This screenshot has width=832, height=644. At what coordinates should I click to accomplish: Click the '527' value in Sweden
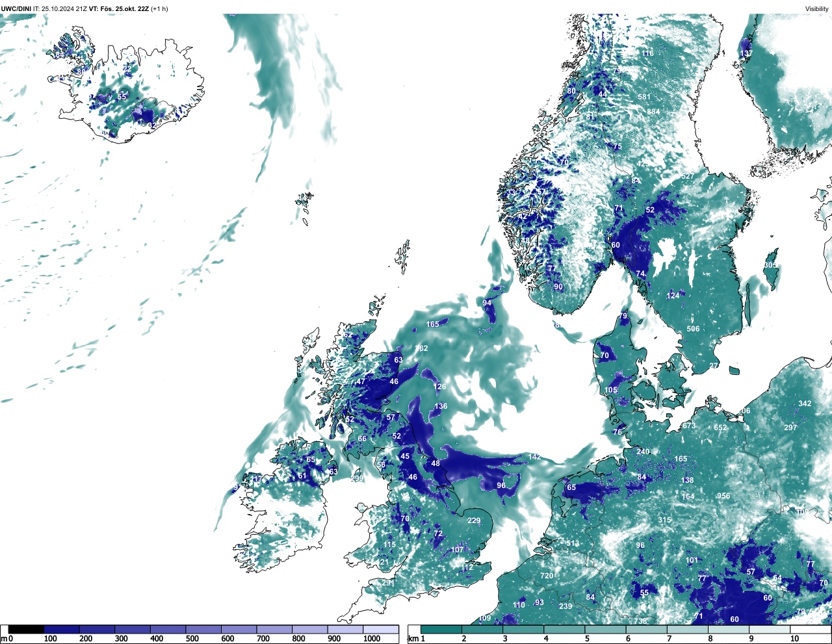click(687, 176)
